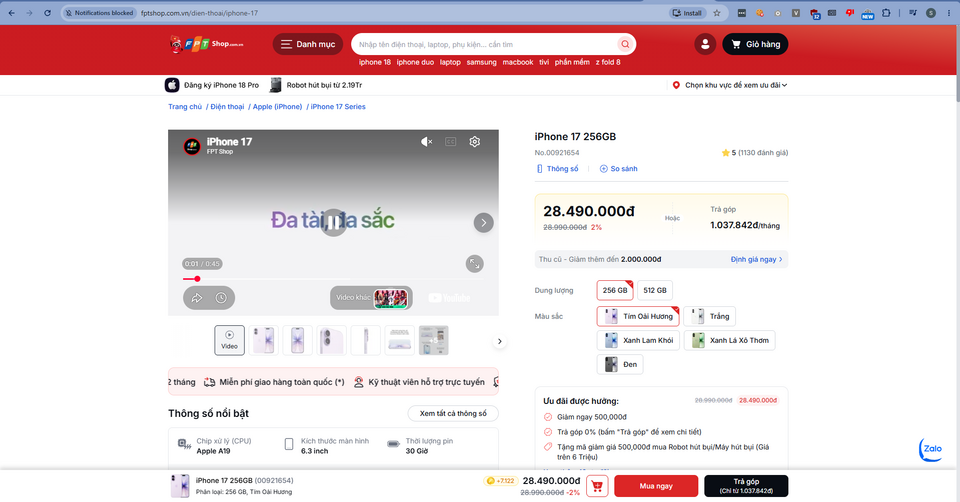The height and width of the screenshot is (502, 960).
Task: Reload the page with browser refresh icon
Action: click(x=47, y=13)
